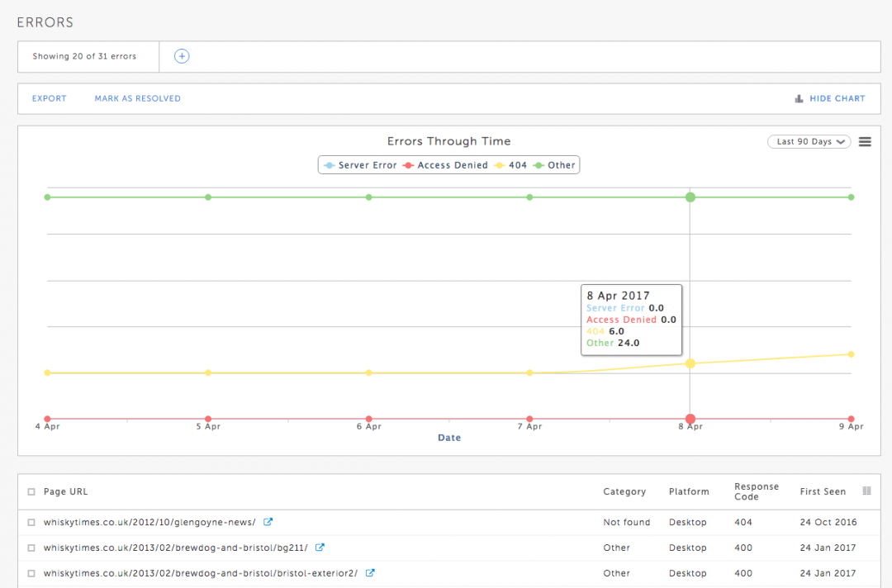
Task: Click the plus icon to add a filter
Action: (182, 56)
